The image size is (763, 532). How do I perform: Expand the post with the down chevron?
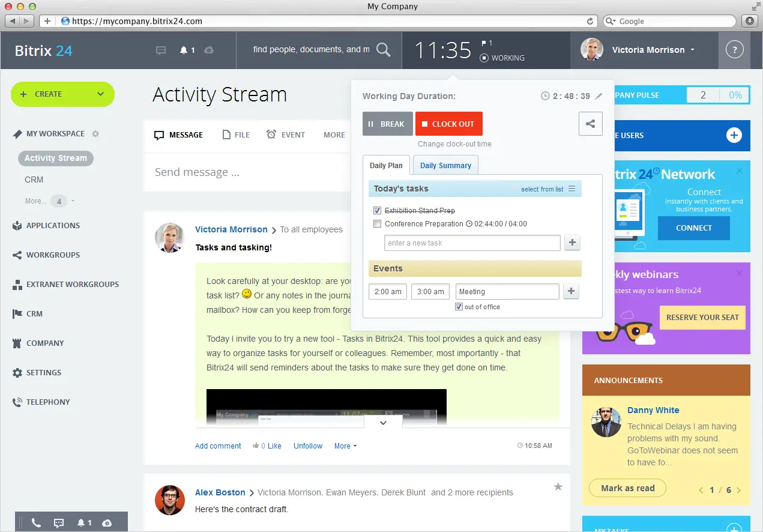(383, 423)
